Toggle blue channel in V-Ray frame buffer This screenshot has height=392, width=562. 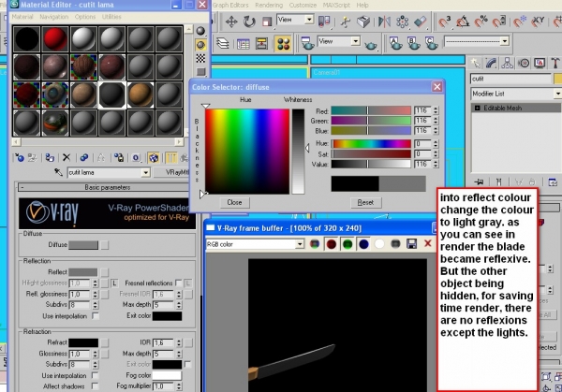[363, 244]
